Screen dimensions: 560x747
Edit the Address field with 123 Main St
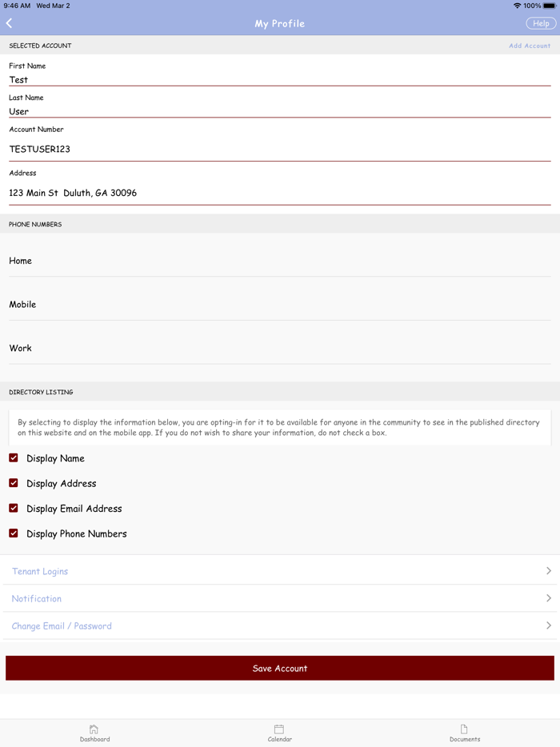click(280, 193)
